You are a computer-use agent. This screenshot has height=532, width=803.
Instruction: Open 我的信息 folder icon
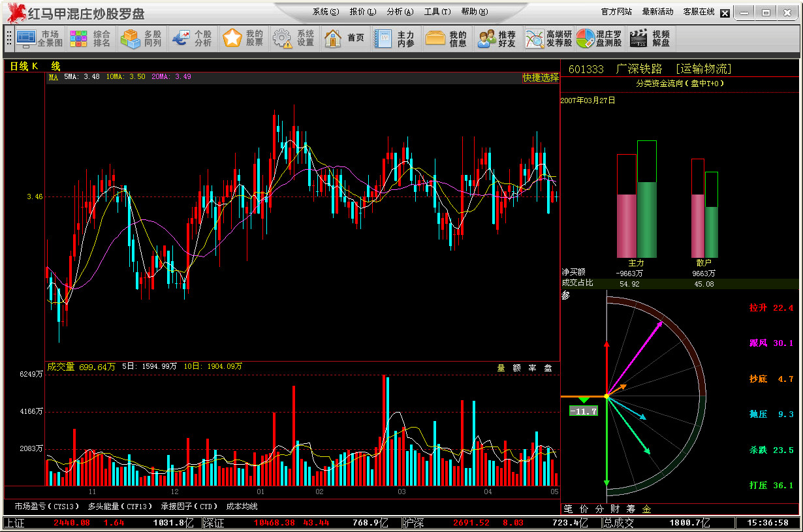coord(447,39)
